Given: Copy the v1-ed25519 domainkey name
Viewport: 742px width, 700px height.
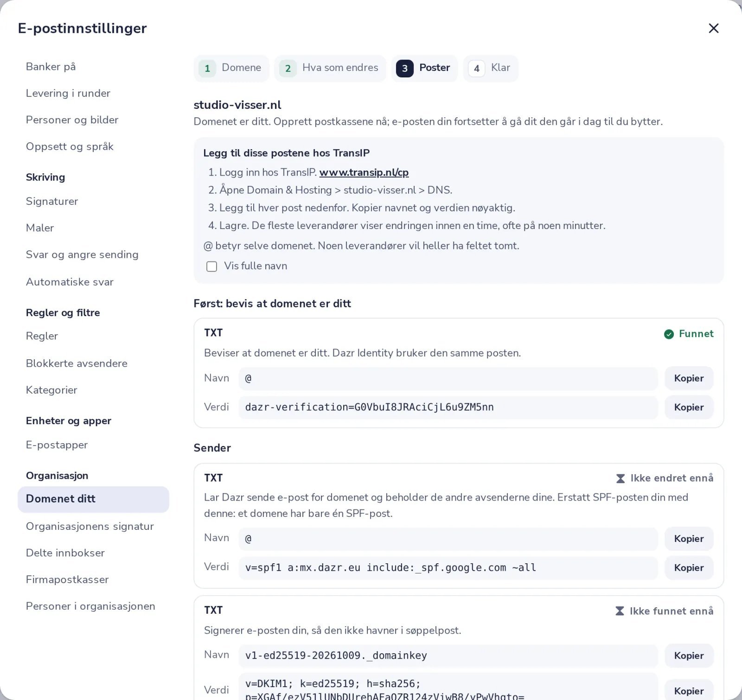Looking at the screenshot, I should tap(689, 655).
